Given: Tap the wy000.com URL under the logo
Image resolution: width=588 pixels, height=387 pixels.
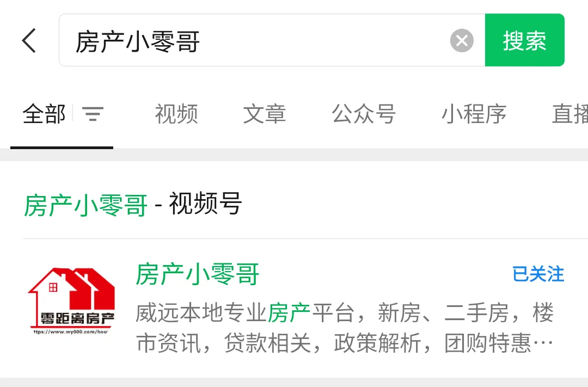Looking at the screenshot, I should (70, 332).
